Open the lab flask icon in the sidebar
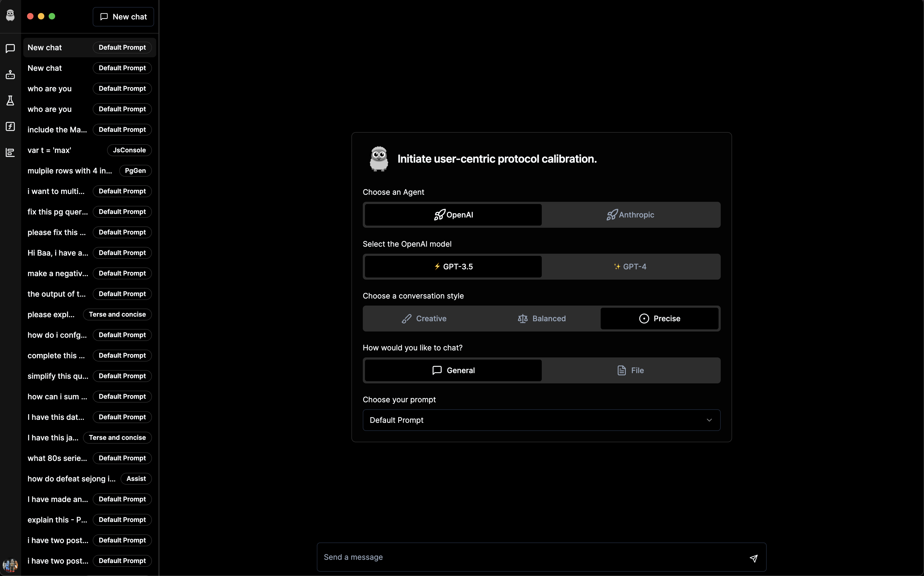 (x=10, y=101)
